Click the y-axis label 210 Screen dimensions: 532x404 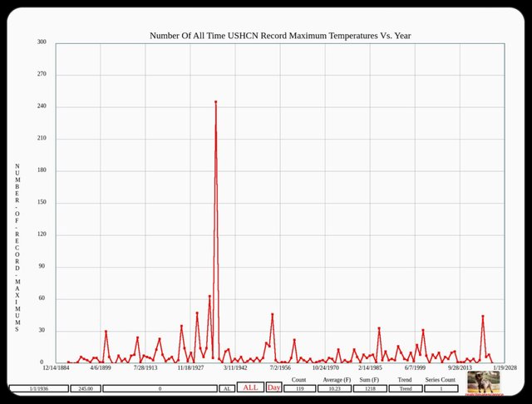[x=42, y=138]
